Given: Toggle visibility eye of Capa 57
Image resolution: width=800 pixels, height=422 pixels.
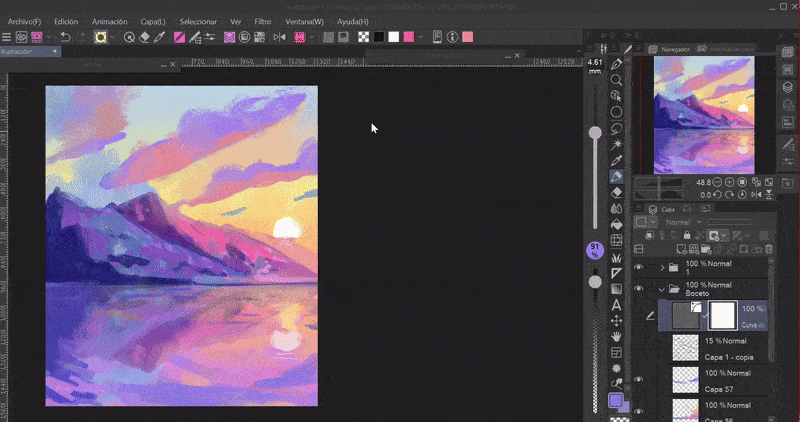Looking at the screenshot, I should [638, 379].
